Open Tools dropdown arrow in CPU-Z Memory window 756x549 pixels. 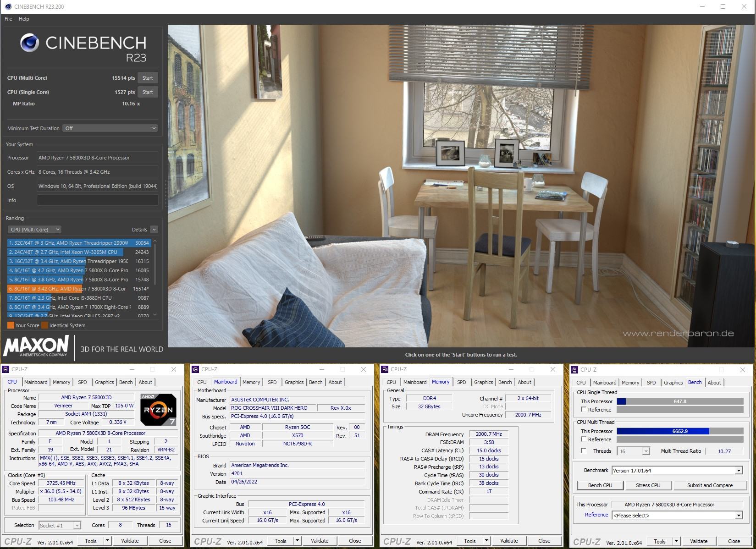coord(487,541)
